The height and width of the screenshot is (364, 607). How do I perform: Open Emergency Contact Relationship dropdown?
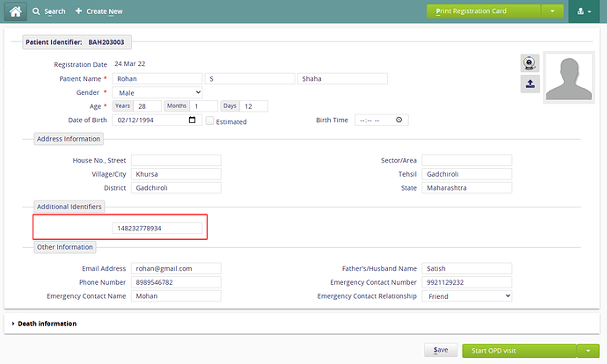point(467,296)
